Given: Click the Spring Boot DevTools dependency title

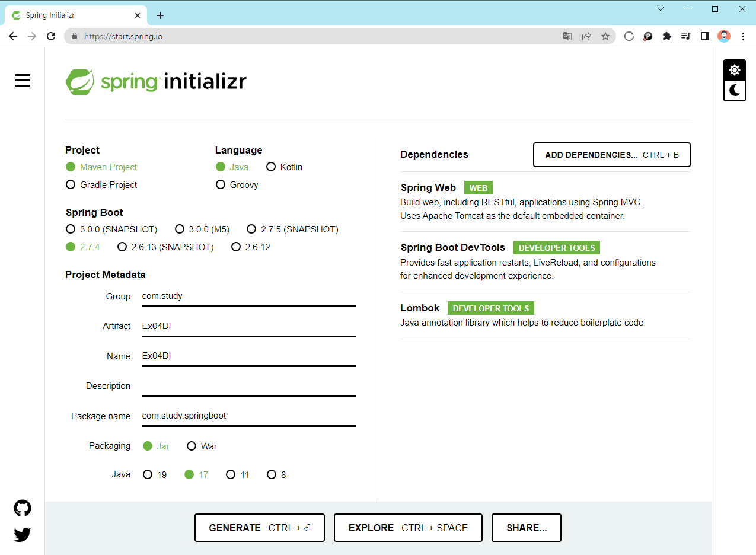Looking at the screenshot, I should tap(453, 248).
